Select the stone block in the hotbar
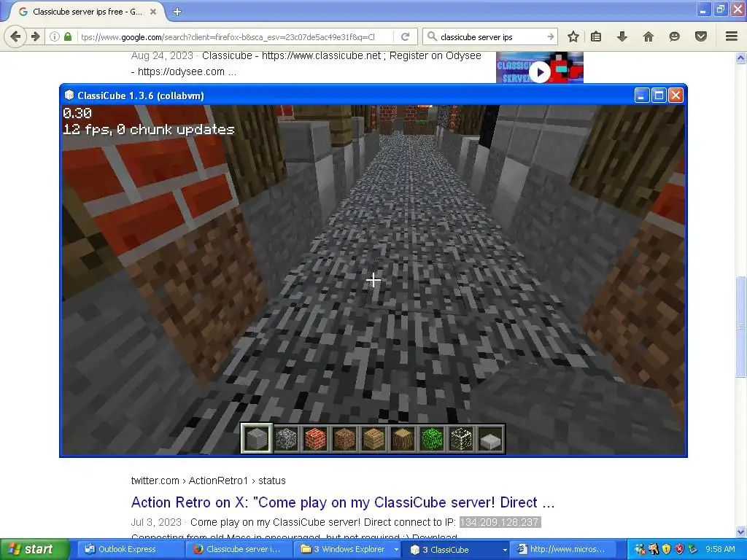747x560 pixels. coord(256,438)
